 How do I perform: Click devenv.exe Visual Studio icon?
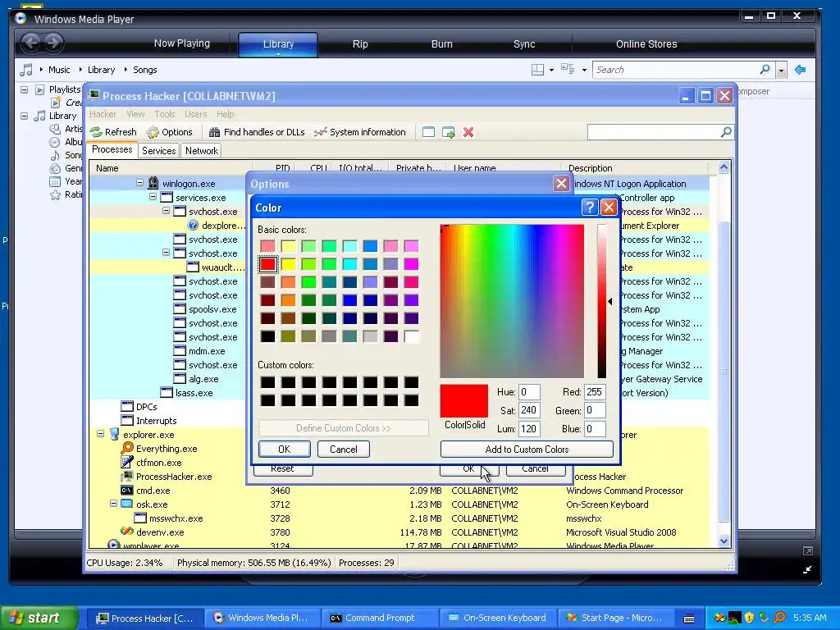[x=127, y=532]
